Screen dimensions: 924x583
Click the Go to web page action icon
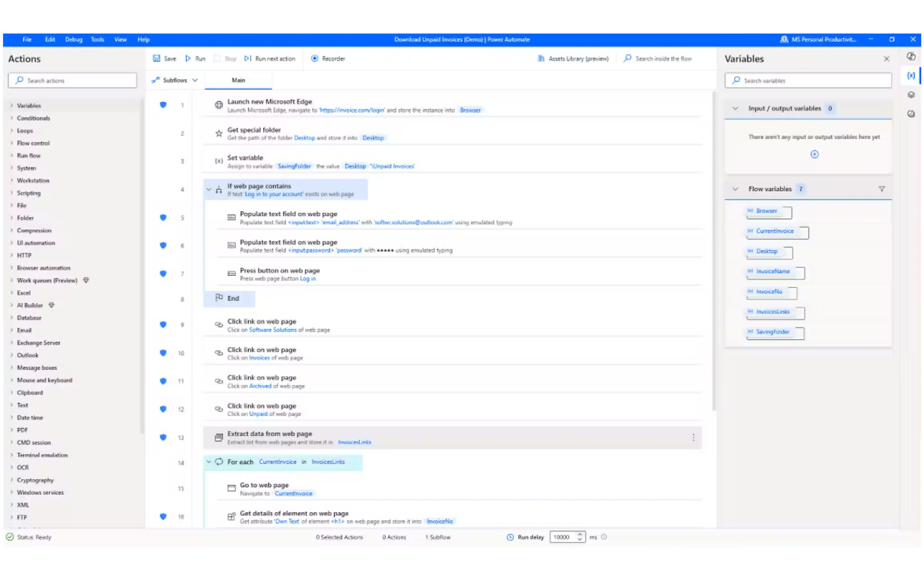pyautogui.click(x=232, y=489)
